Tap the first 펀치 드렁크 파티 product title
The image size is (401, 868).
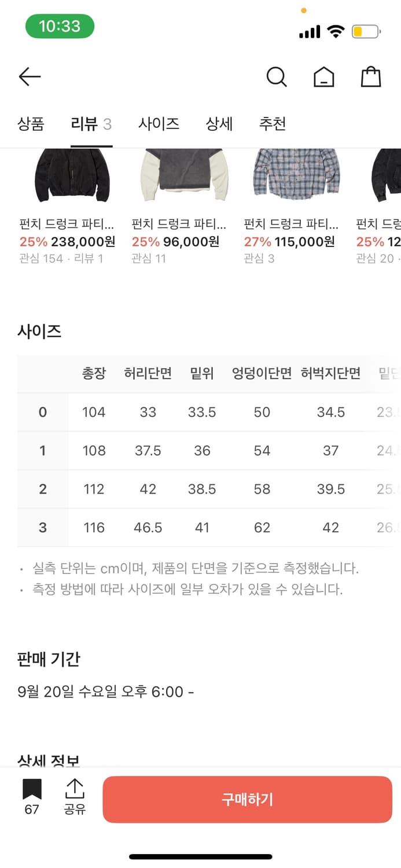(x=67, y=225)
